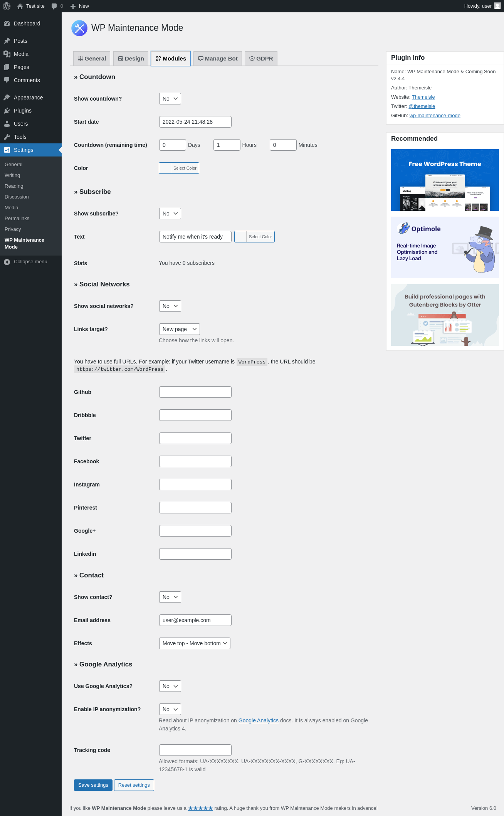
Task: Open the GDPR tab
Action: 261,59
